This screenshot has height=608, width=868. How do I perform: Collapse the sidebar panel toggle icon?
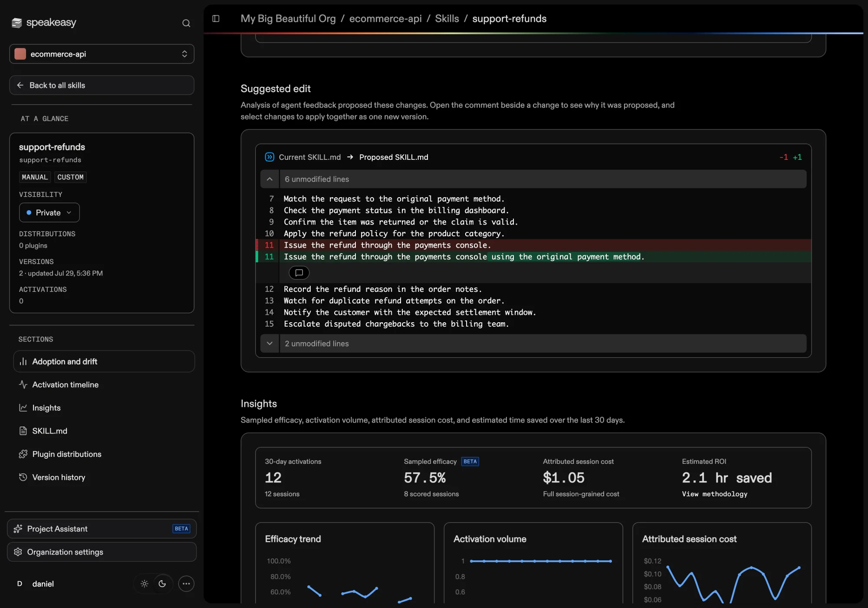coord(216,19)
